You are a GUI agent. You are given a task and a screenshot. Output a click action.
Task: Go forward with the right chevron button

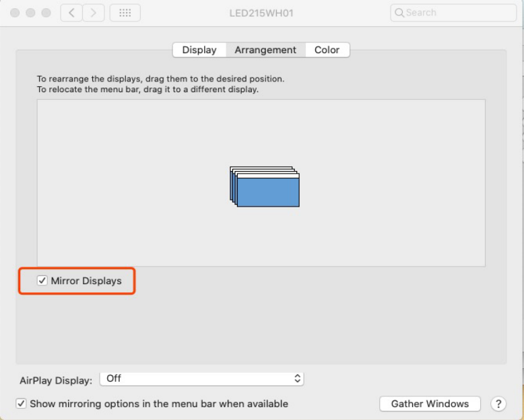point(94,13)
